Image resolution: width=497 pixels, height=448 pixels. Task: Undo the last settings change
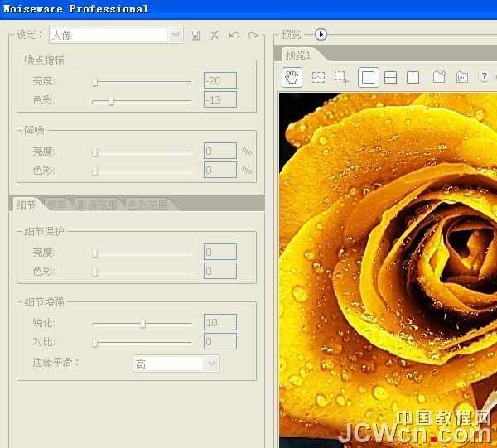(x=234, y=35)
